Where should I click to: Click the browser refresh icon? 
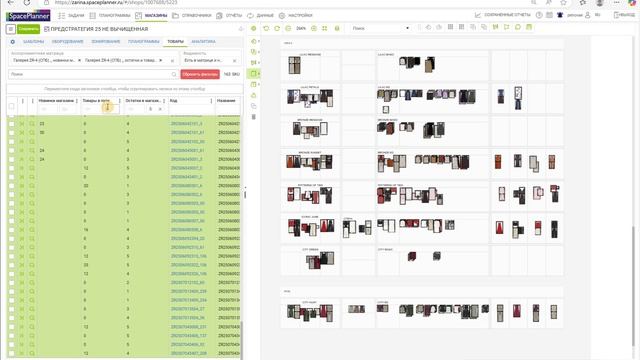pyautogui.click(x=27, y=2)
